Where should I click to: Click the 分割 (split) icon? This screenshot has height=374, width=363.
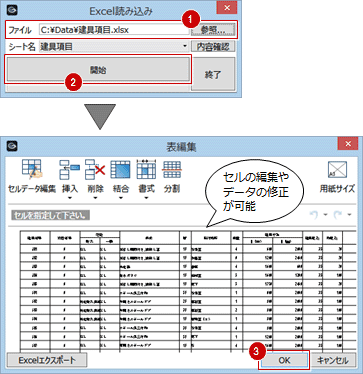172,170
